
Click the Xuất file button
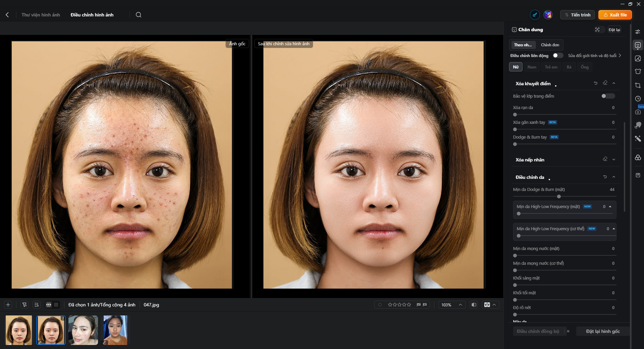(615, 15)
